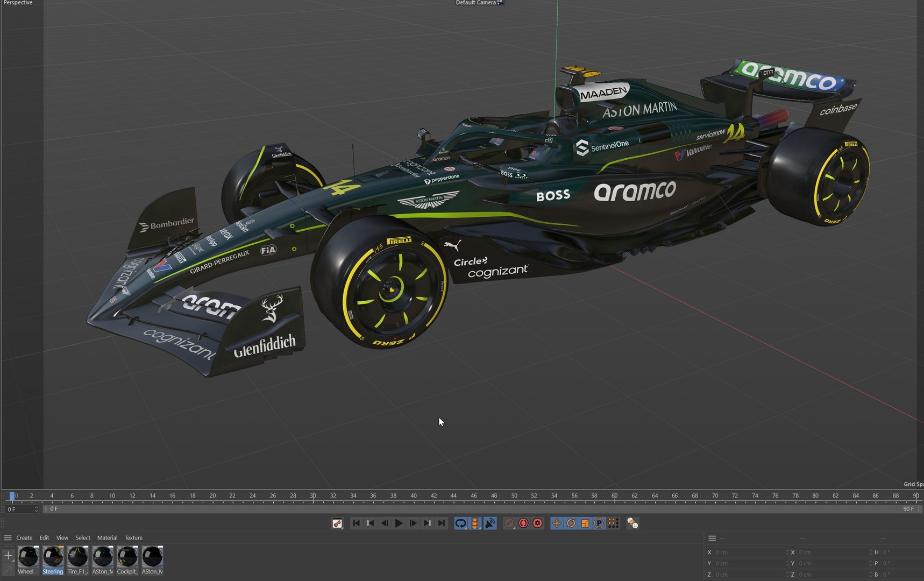Open the Select menu in Material Manager
Viewport: 924px width, 581px height.
pyautogui.click(x=83, y=537)
